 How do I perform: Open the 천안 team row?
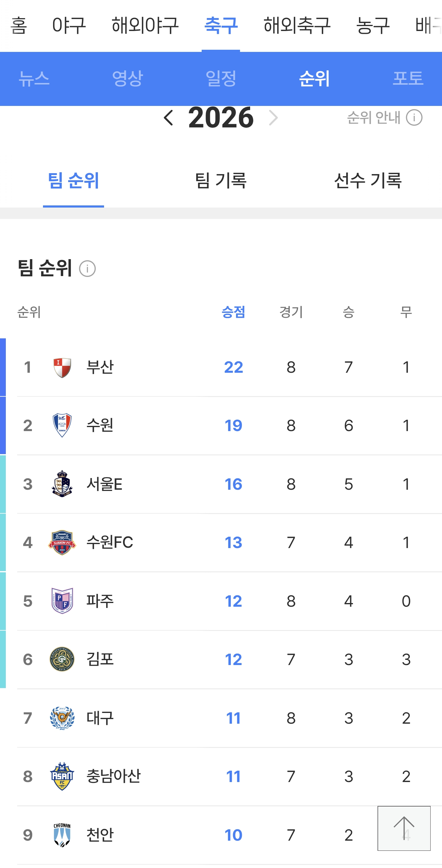point(100,835)
